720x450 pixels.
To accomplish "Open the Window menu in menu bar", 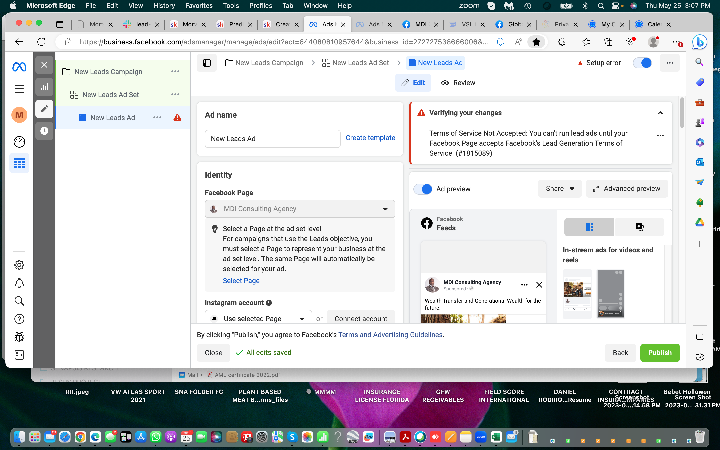I will coord(315,6).
